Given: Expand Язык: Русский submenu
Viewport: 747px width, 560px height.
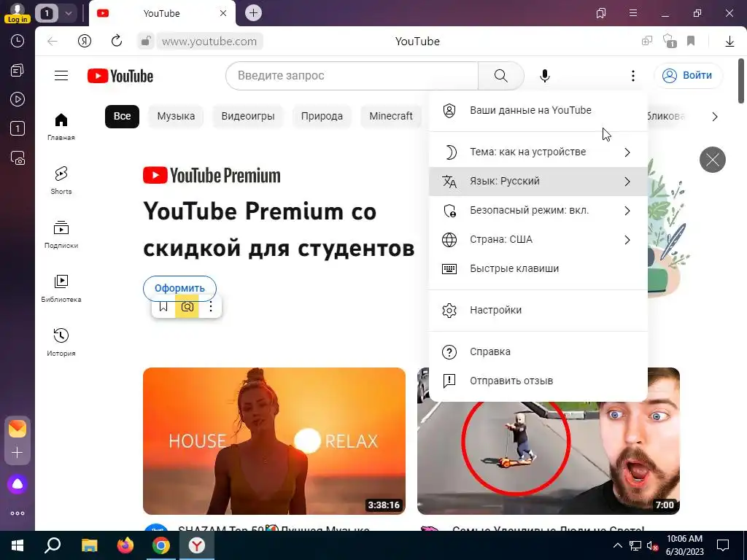Looking at the screenshot, I should [x=538, y=182].
